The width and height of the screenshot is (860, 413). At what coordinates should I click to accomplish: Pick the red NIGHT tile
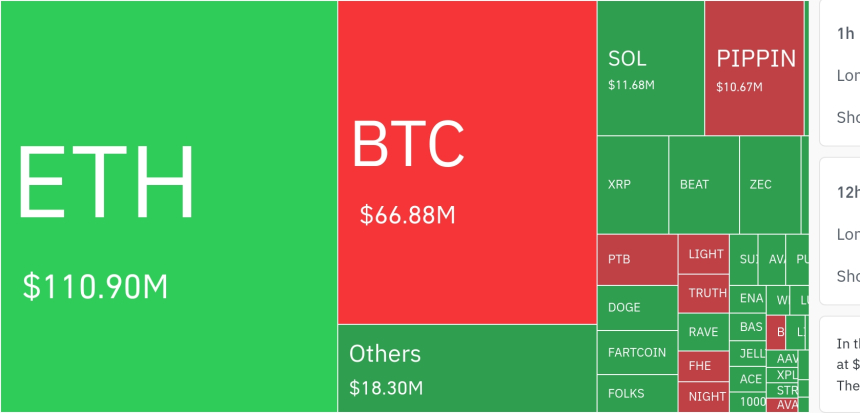point(704,397)
